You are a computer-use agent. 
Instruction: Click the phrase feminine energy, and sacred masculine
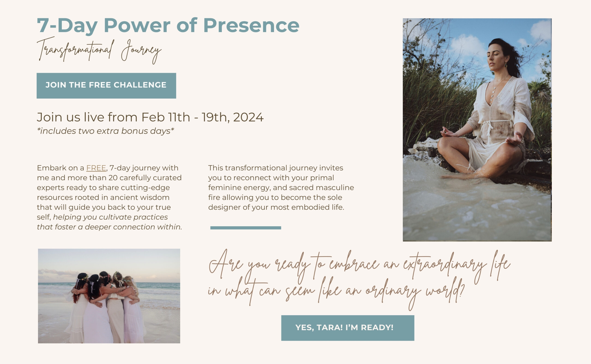[x=281, y=188]
